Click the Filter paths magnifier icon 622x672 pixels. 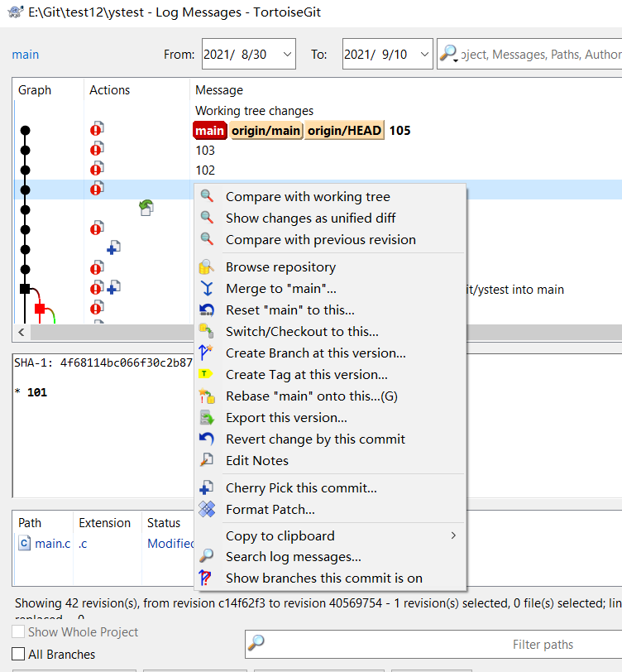click(x=256, y=642)
